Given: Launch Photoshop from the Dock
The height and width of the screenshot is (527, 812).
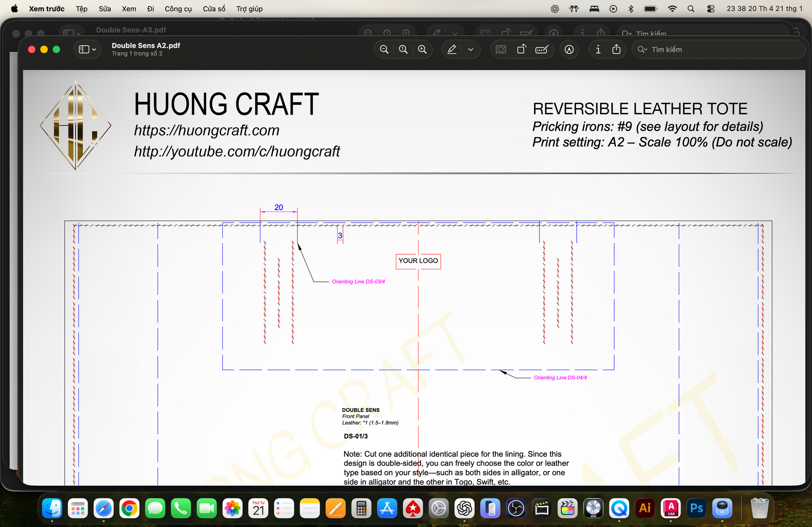Looking at the screenshot, I should pyautogui.click(x=696, y=508).
